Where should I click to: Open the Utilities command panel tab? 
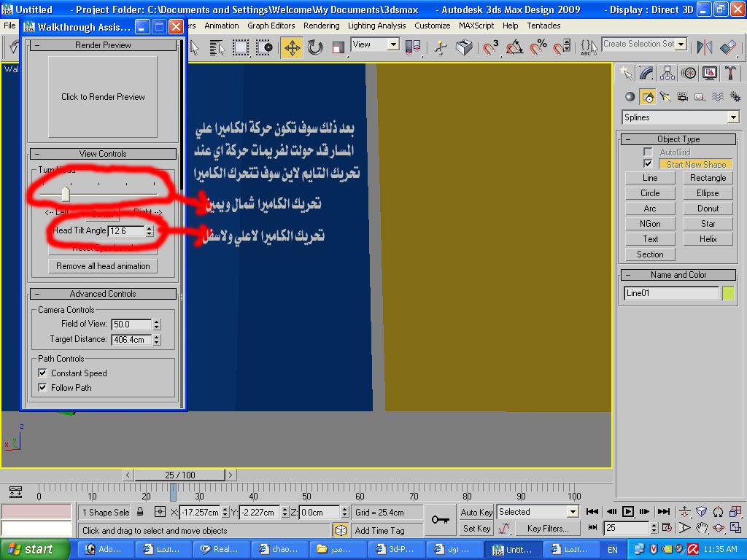coord(730,73)
